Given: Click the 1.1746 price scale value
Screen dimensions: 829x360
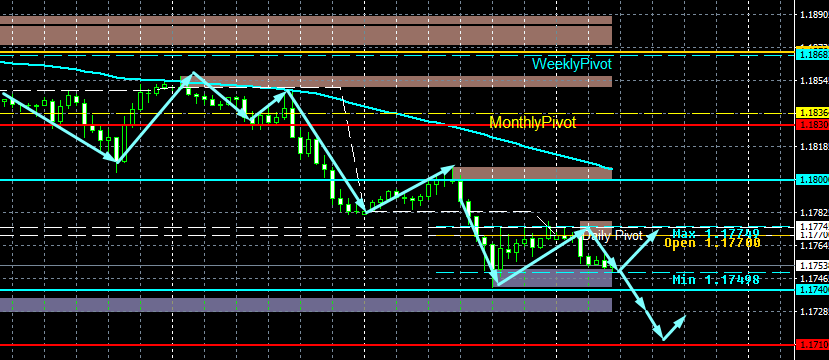Looking at the screenshot, I should point(815,279).
